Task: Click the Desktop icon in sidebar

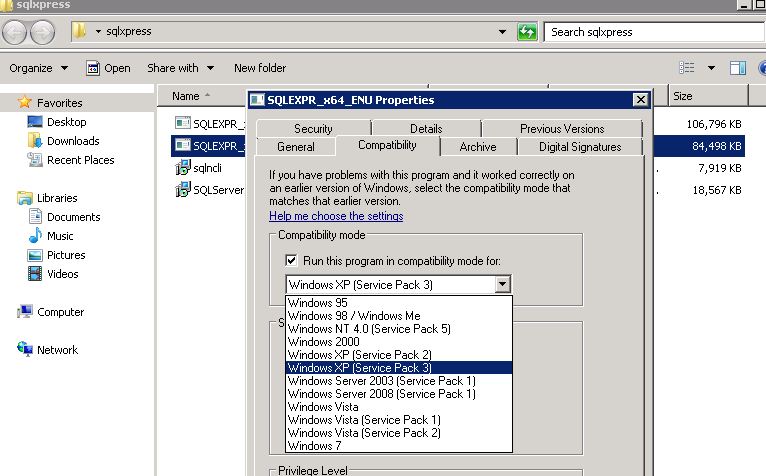Action: (x=35, y=122)
